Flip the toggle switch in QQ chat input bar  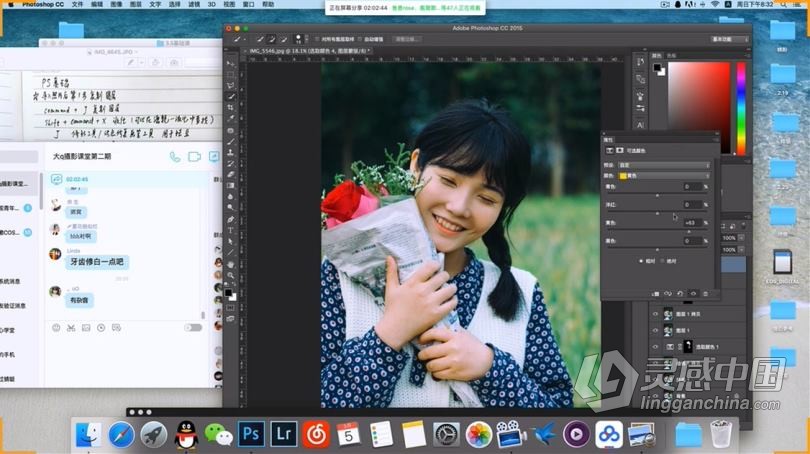[x=193, y=328]
